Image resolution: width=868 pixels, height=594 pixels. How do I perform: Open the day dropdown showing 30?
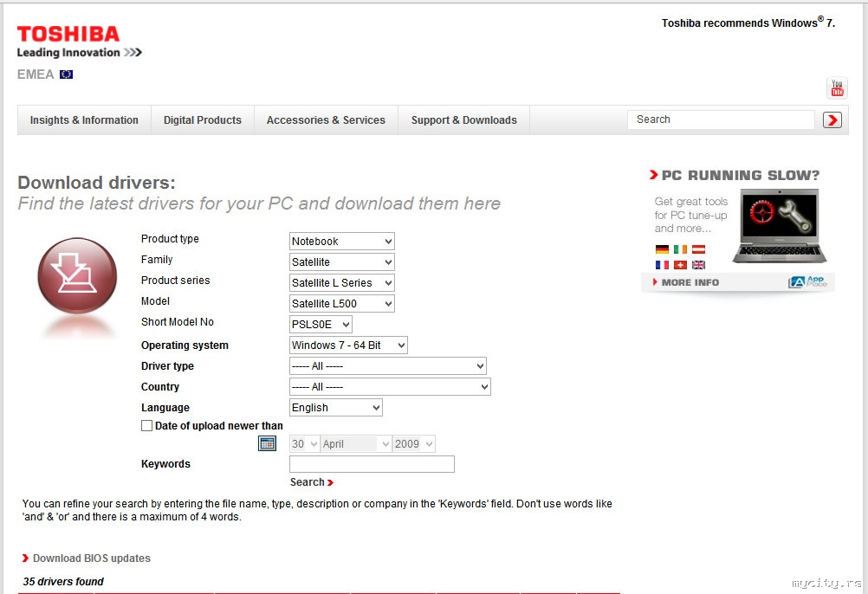pos(304,443)
